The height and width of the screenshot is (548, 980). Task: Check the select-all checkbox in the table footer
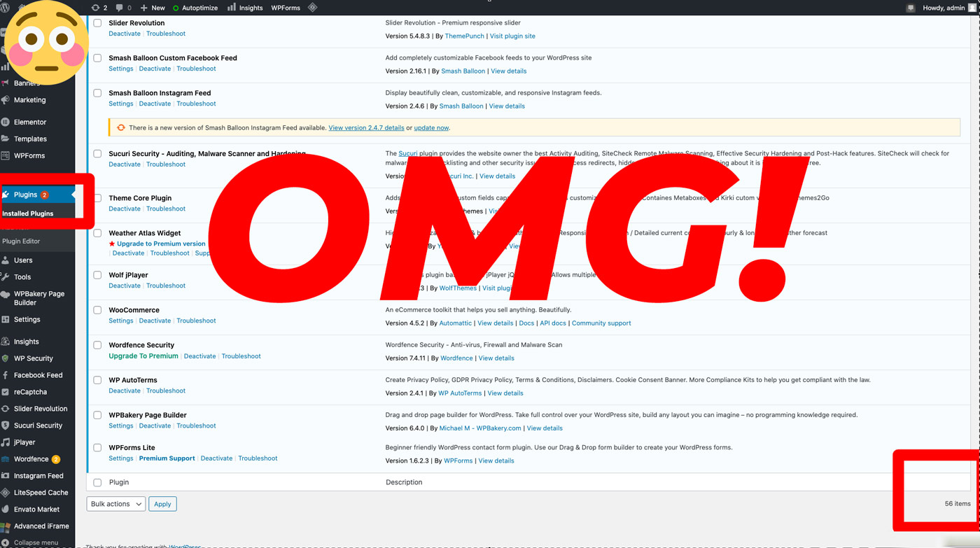click(x=97, y=482)
